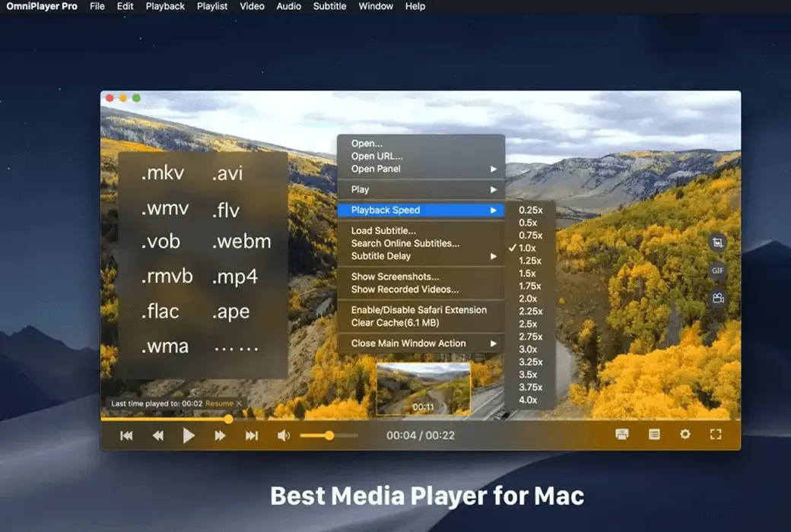
Task: Click the Resume link
Action: (219, 404)
